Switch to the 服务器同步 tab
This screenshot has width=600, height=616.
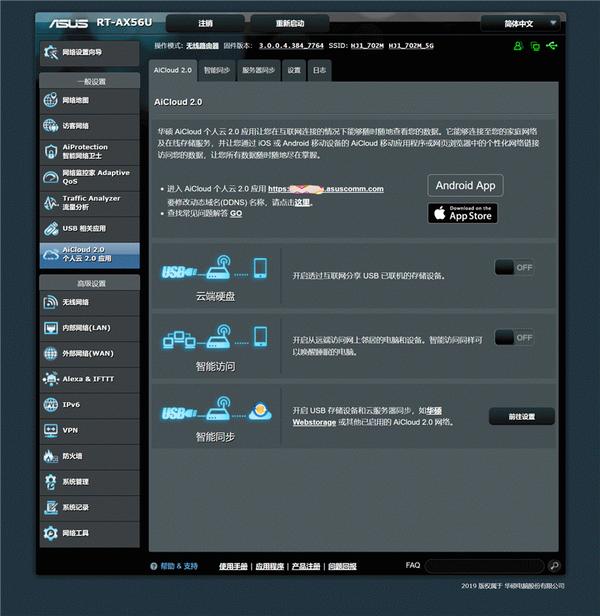click(259, 70)
